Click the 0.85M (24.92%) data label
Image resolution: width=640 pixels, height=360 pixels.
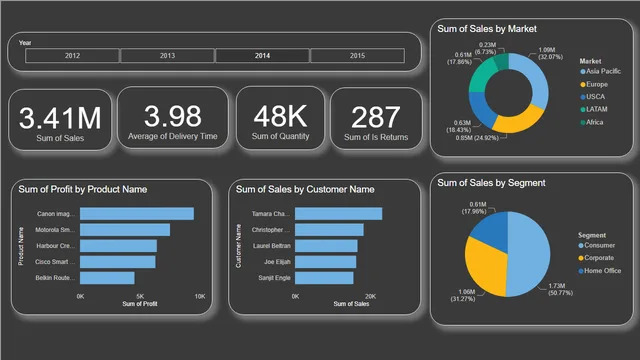pyautogui.click(x=477, y=138)
